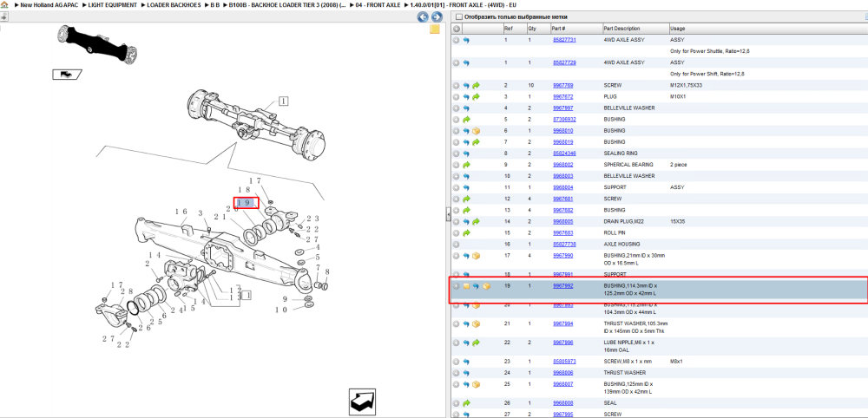Collapse panel using the splitter arrow handle
Image resolution: width=868 pixels, height=418 pixels.
(449, 216)
